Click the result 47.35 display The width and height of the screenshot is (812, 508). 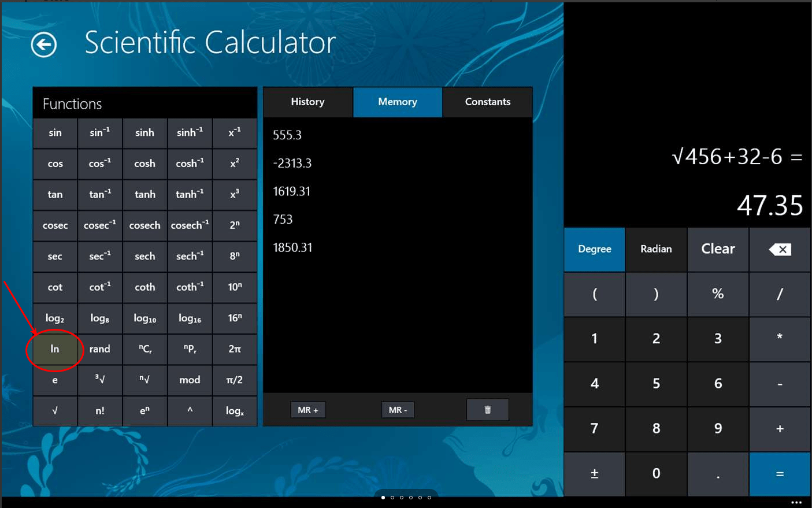pos(770,205)
